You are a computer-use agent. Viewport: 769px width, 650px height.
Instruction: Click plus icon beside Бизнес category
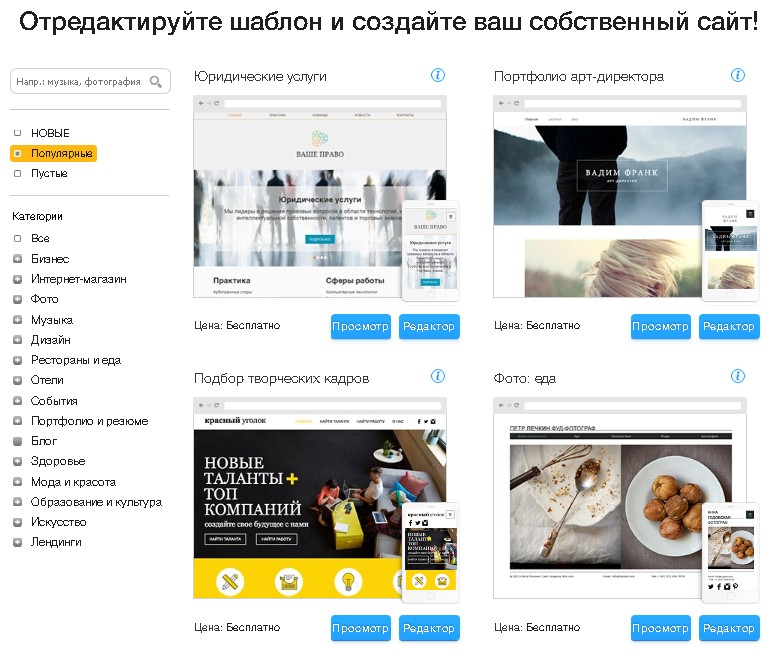18,259
